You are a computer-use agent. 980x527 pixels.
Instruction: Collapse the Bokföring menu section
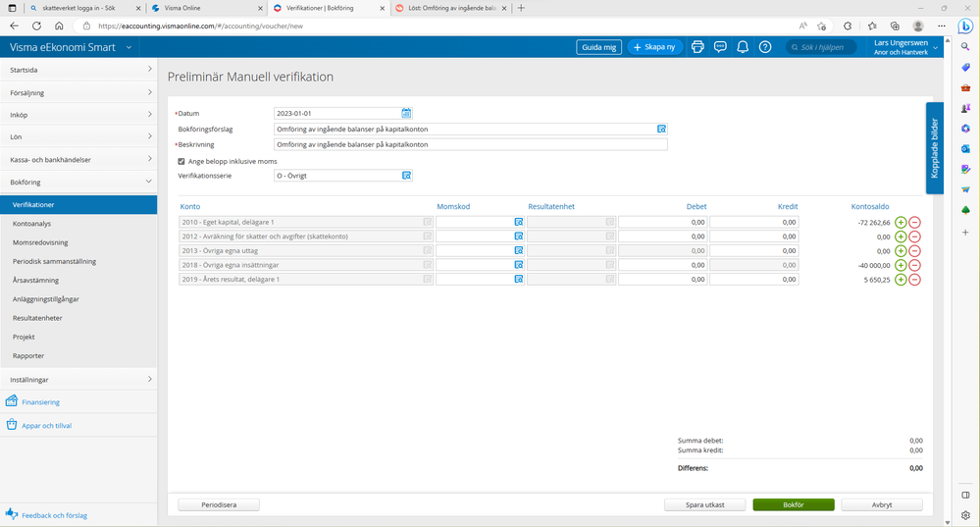[78, 182]
